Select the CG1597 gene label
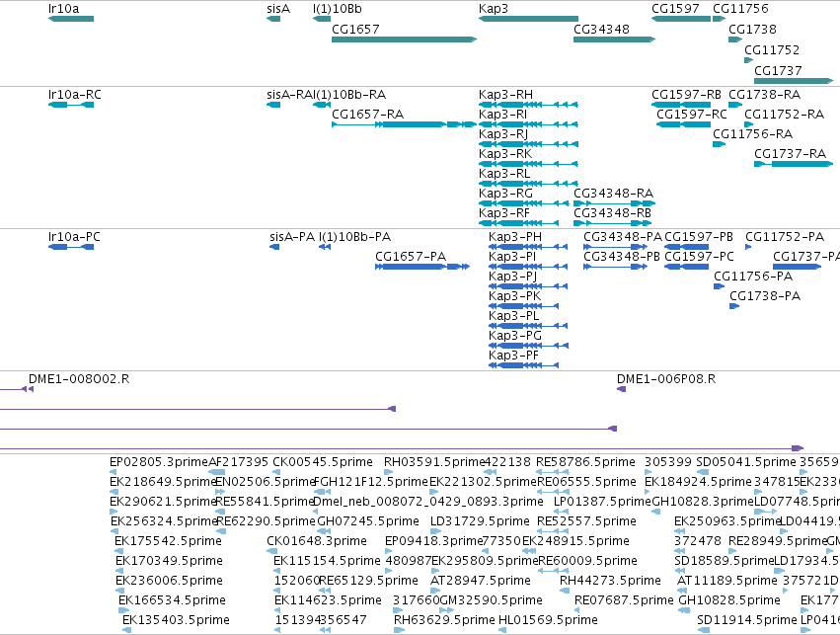This screenshot has width=840, height=635. click(675, 9)
